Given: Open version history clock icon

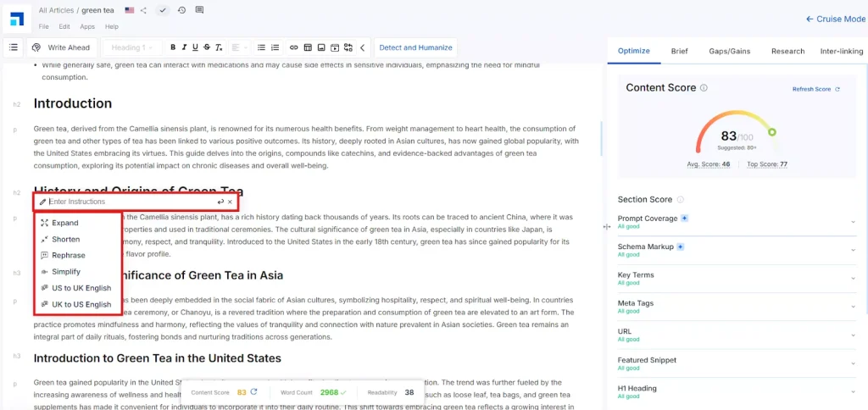Looking at the screenshot, I should point(181,10).
